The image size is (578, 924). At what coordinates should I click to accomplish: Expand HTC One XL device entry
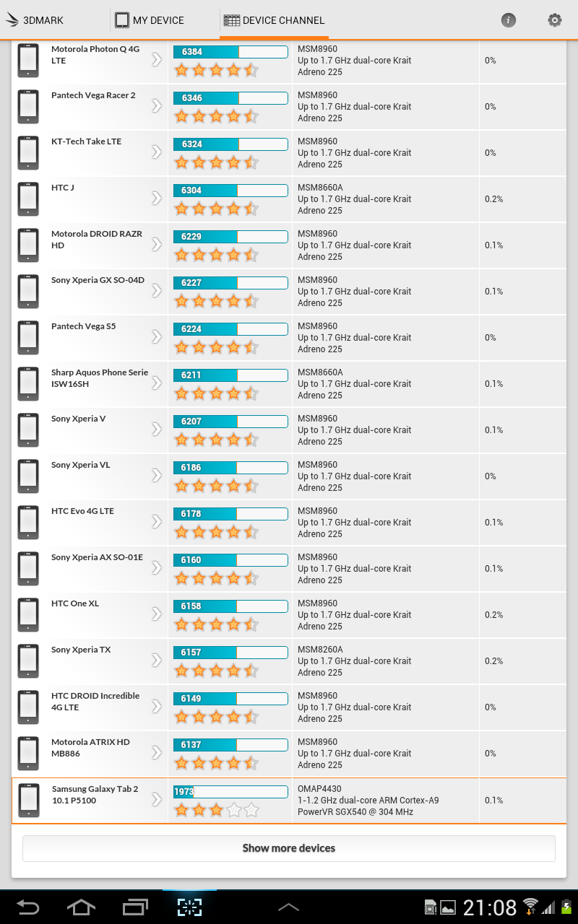tap(156, 614)
